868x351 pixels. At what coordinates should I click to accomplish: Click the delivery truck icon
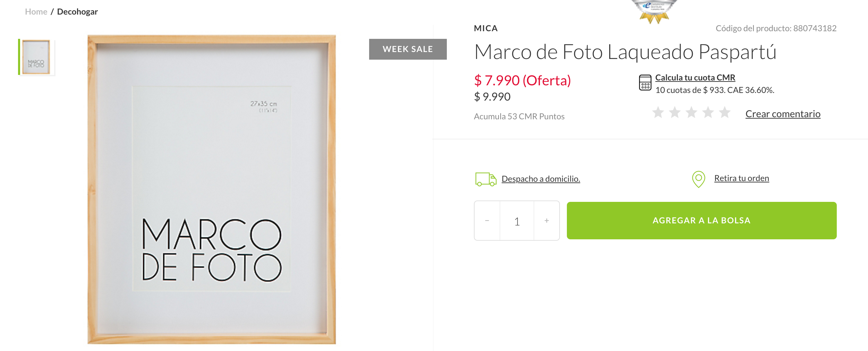coord(486,179)
